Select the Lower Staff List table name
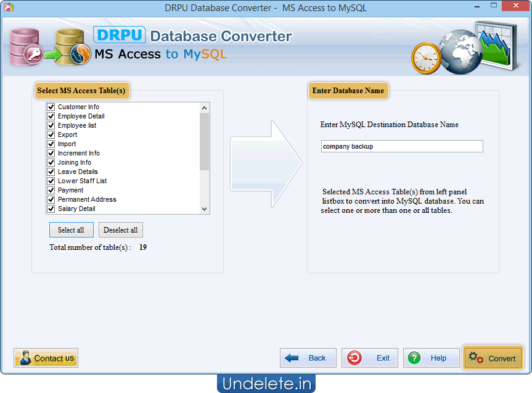 82,181
